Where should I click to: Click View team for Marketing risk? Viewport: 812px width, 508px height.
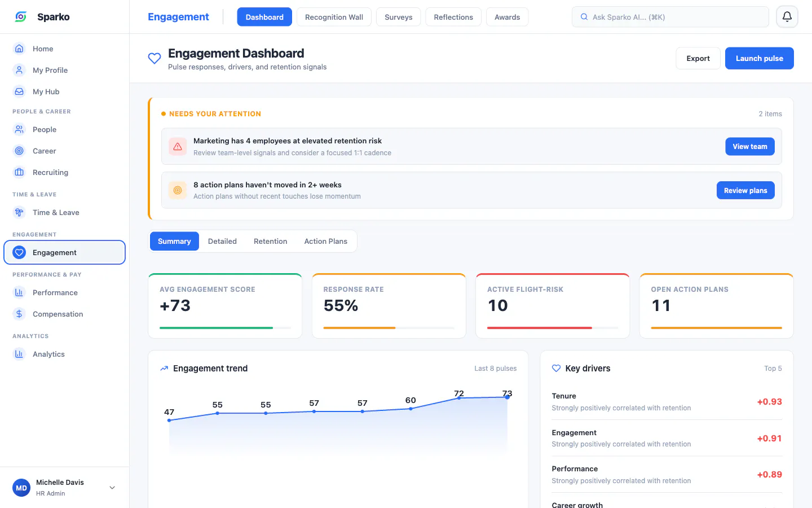[750, 146]
